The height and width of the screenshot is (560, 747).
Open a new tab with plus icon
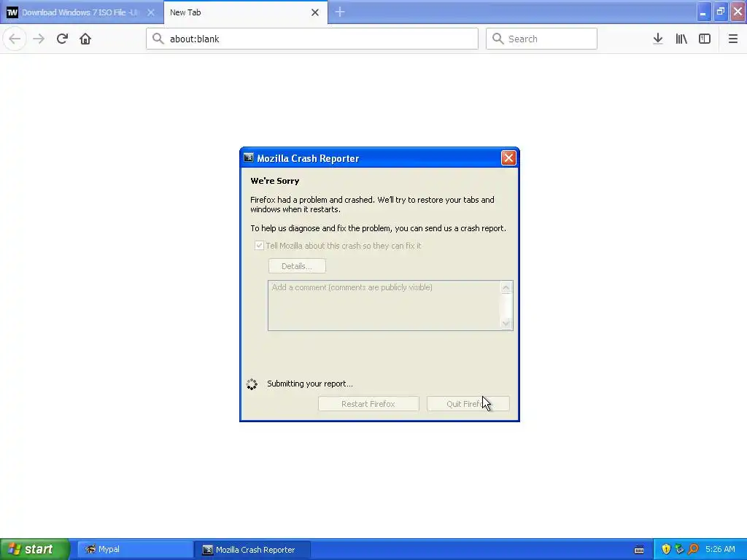[x=340, y=12]
